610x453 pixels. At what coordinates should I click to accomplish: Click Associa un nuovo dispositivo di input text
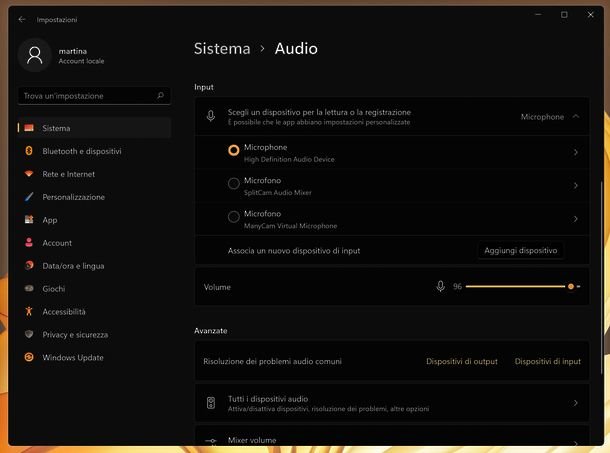tap(294, 251)
